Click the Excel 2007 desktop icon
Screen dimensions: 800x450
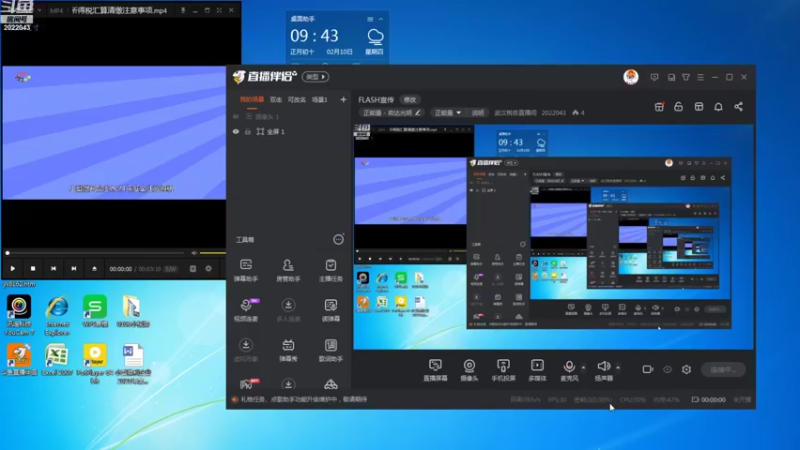point(57,360)
